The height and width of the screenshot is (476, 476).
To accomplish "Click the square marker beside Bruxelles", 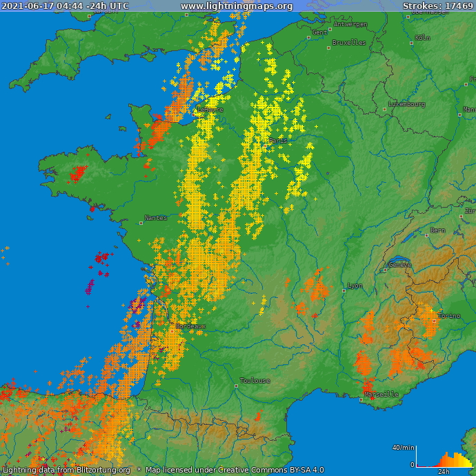I will (328, 48).
